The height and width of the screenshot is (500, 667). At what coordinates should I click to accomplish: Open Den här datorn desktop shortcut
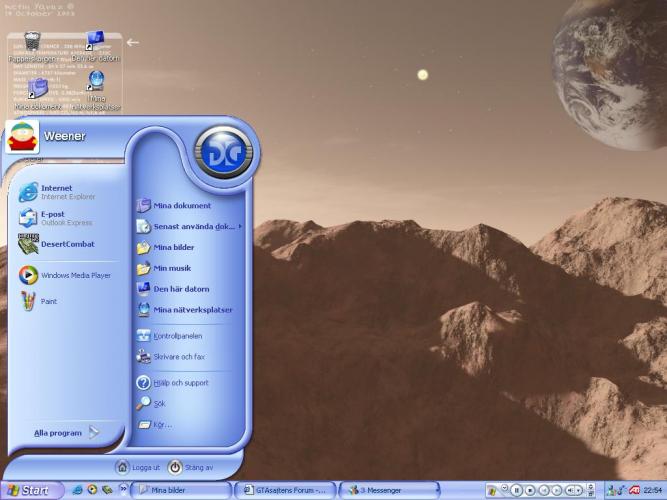(95, 45)
